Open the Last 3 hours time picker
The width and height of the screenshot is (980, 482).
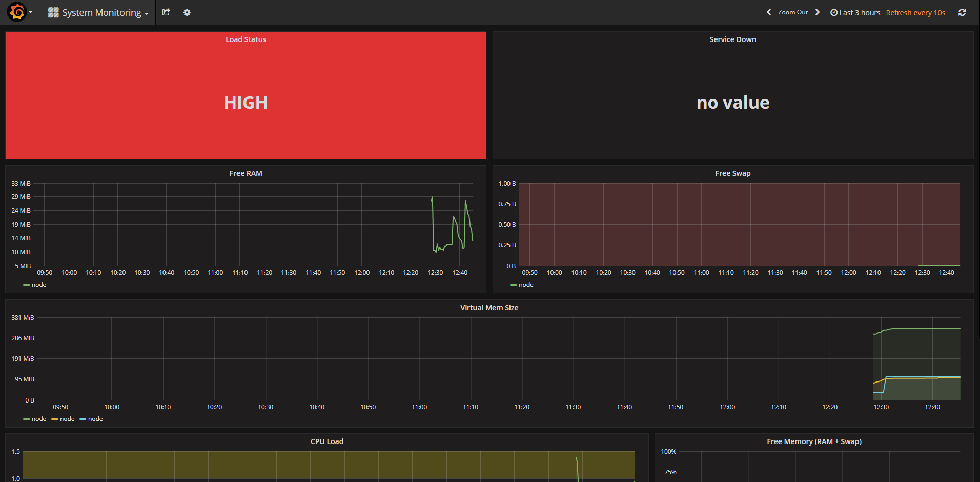pyautogui.click(x=860, y=12)
